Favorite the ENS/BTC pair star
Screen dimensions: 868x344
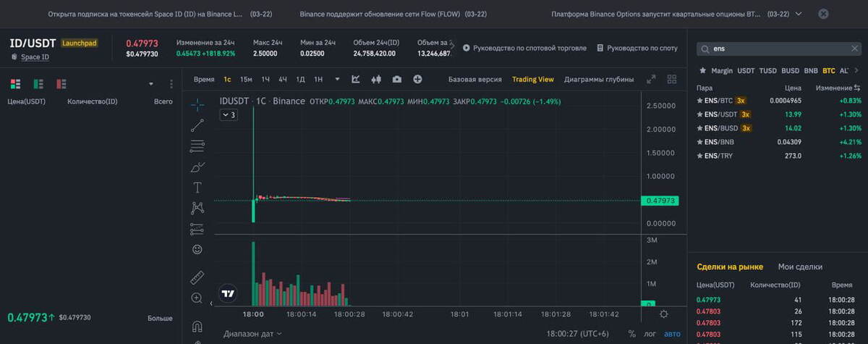[x=700, y=100]
